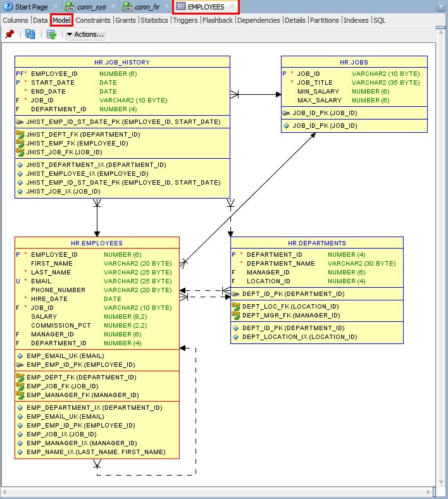Open the Dependencies tab

(258, 20)
